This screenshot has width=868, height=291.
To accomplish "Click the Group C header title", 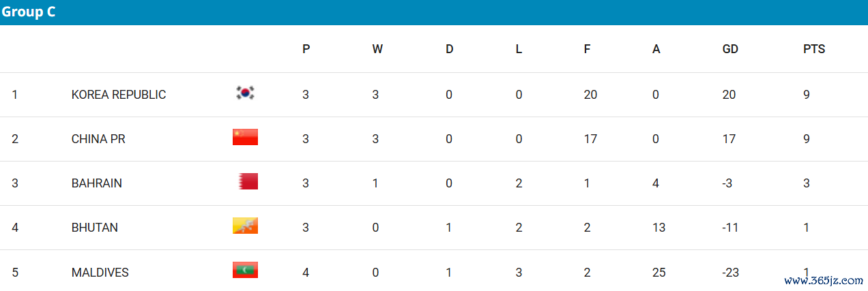I will (29, 12).
